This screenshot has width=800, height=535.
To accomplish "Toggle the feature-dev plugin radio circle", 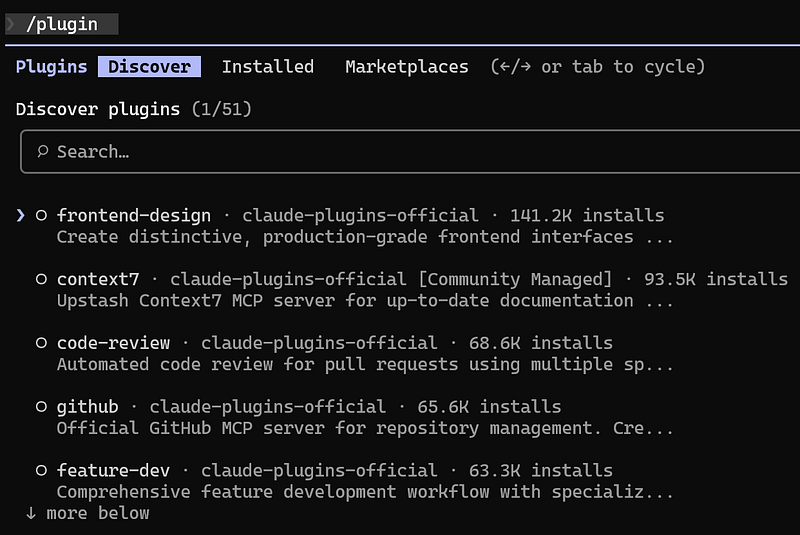I will (42, 471).
